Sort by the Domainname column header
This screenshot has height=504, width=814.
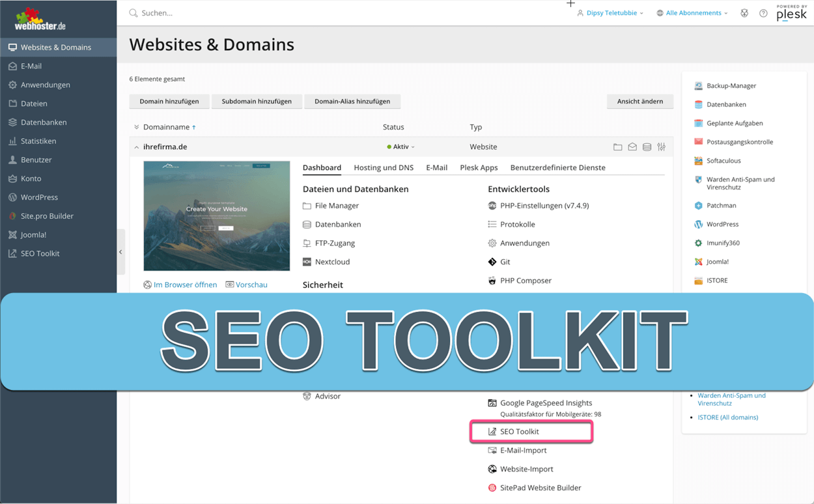[x=166, y=127]
